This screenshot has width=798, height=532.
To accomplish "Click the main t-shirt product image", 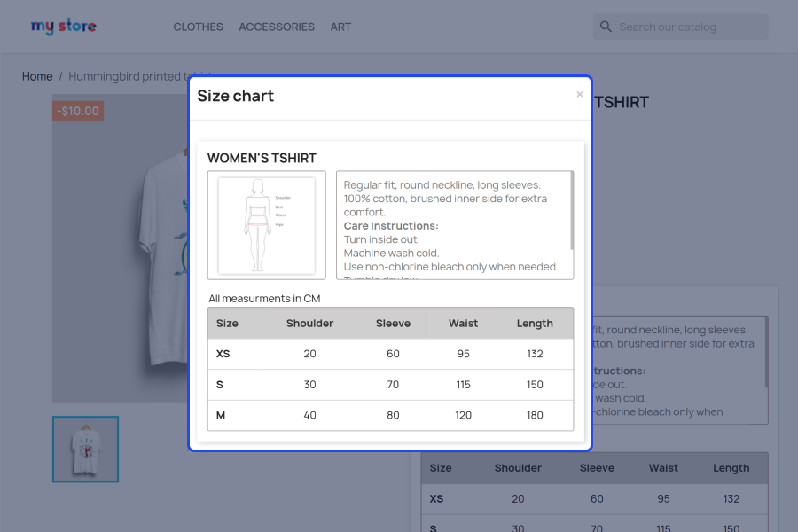I will pos(120,248).
